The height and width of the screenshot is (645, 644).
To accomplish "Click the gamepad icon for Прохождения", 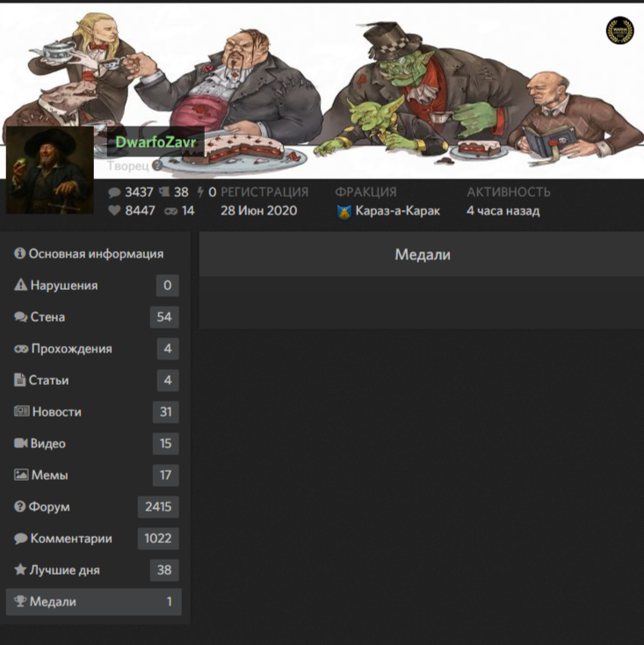I will 21,349.
